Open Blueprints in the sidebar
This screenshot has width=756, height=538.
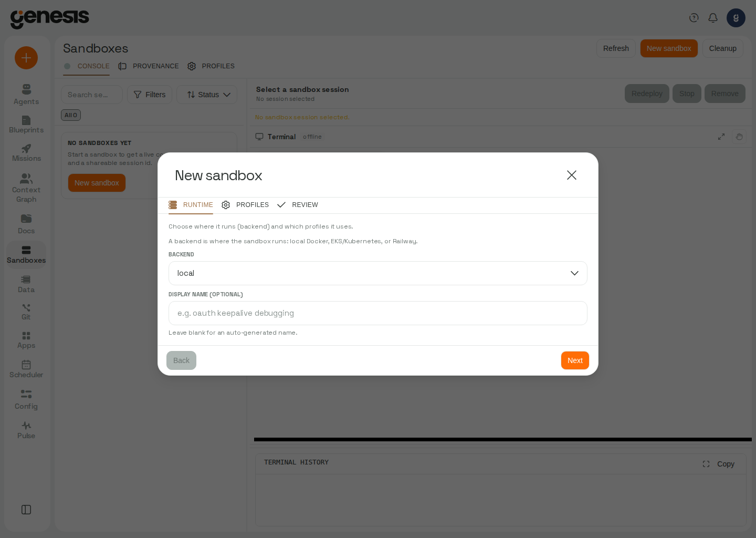coord(26,125)
